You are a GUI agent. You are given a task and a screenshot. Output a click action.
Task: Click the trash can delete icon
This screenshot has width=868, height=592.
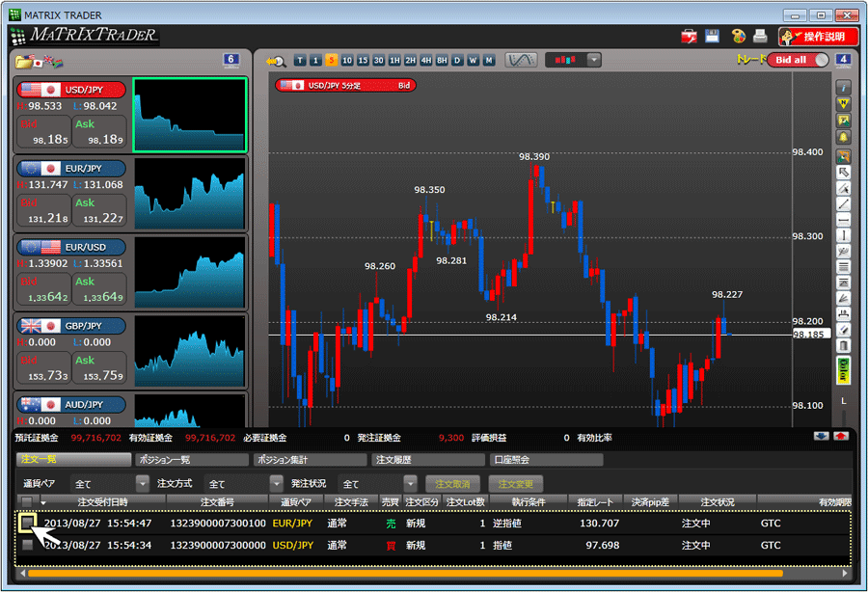point(843,346)
